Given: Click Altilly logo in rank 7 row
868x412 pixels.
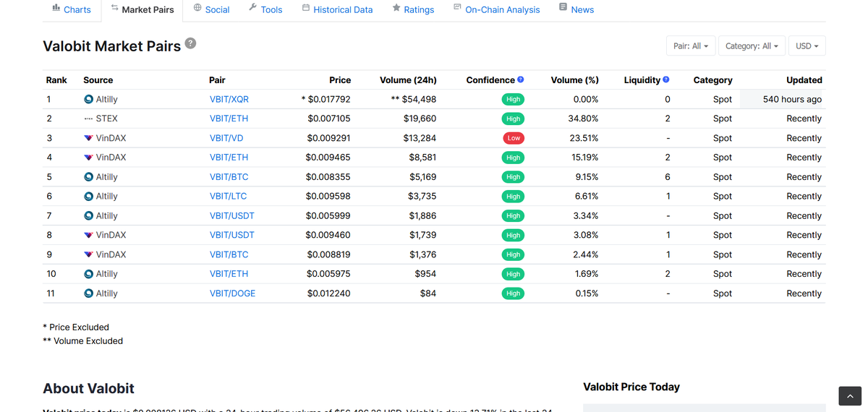Looking at the screenshot, I should [88, 215].
